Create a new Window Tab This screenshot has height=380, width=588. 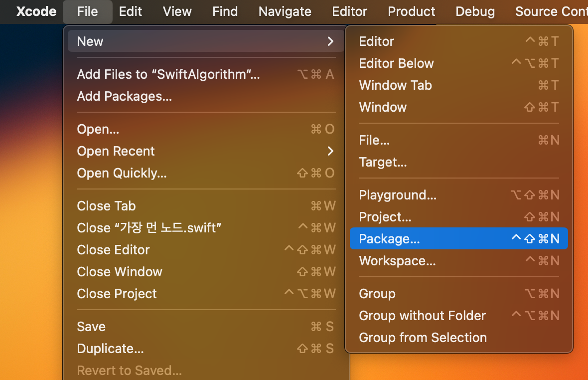coord(459,85)
